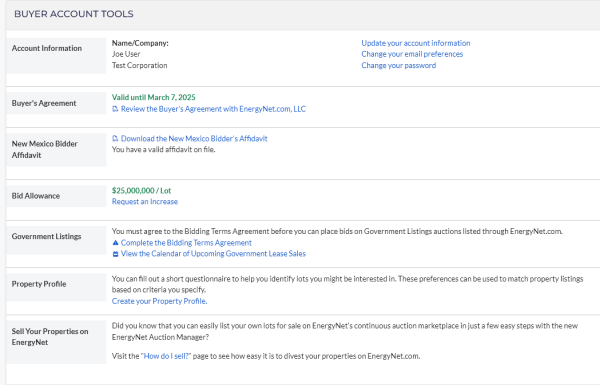Click the file icon beside Download the New Mexico Bidder's Affidavit
Screen dimensions: 600x385
pos(115,139)
